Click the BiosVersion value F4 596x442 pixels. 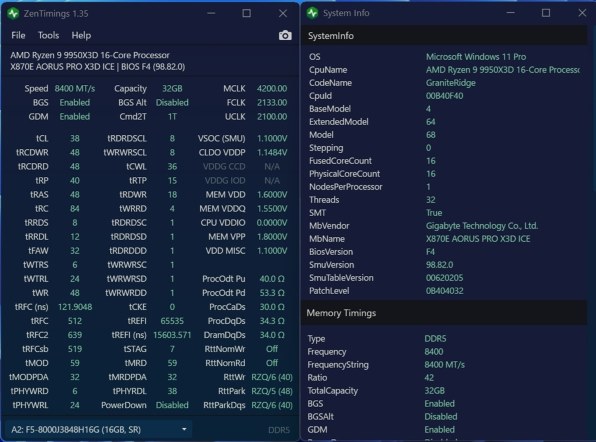click(x=430, y=252)
